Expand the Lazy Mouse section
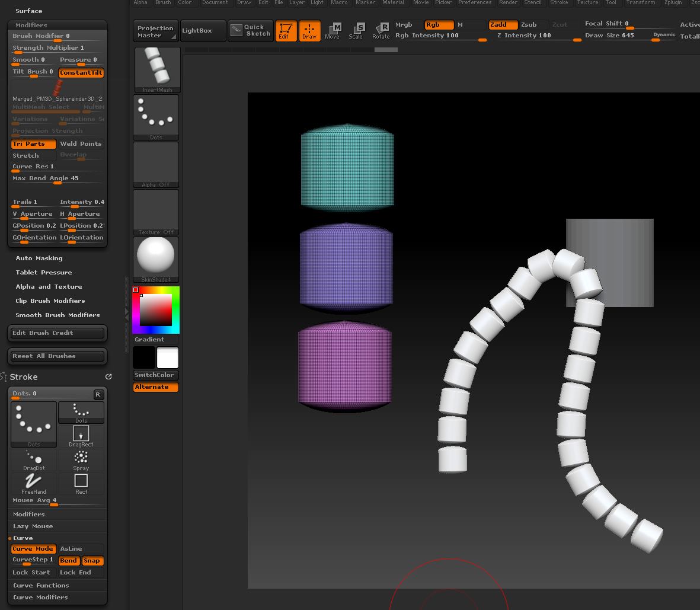Screen dimensions: 700x610 (x=33, y=526)
